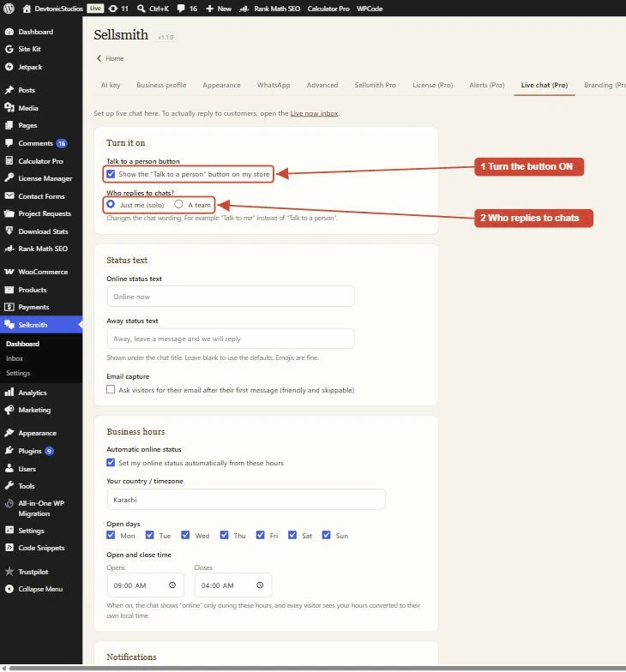626x672 pixels.
Task: Switch to the Business profile tab
Action: click(161, 85)
